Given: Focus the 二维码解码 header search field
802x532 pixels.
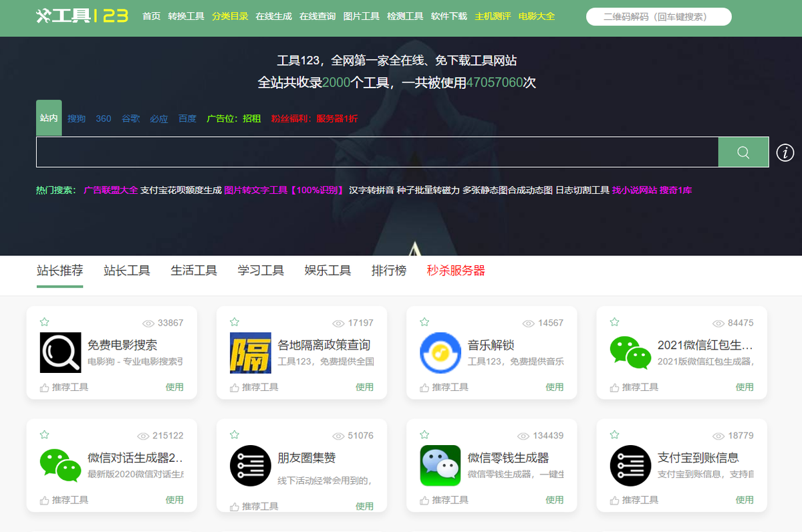Looking at the screenshot, I should [659, 17].
